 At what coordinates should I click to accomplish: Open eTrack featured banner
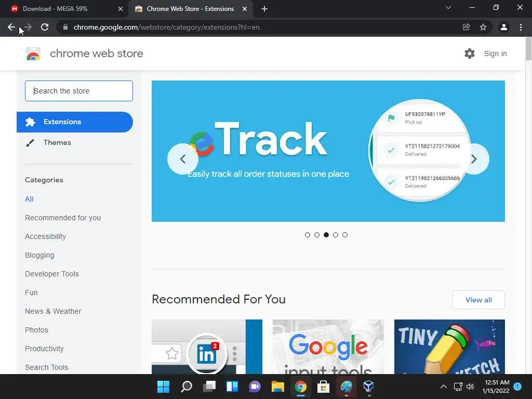[328, 151]
